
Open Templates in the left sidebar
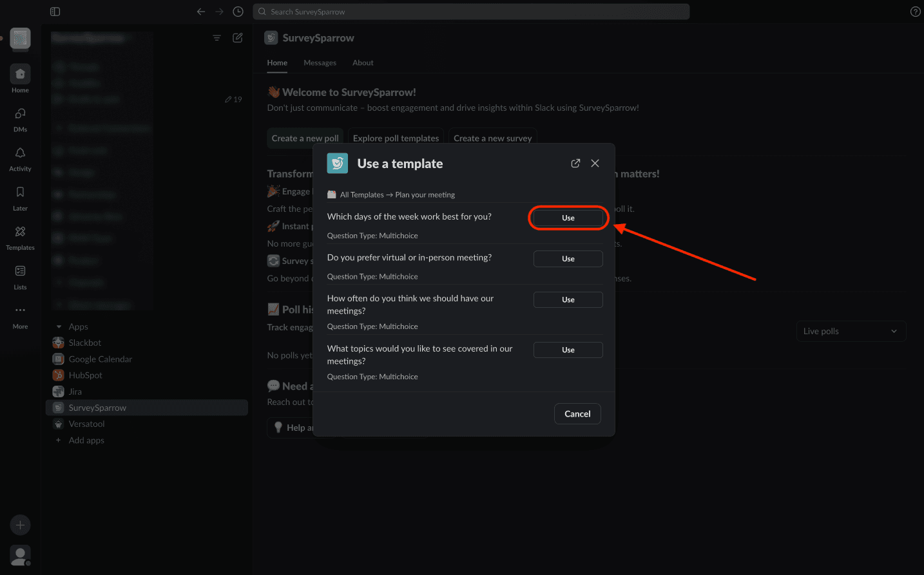[20, 232]
